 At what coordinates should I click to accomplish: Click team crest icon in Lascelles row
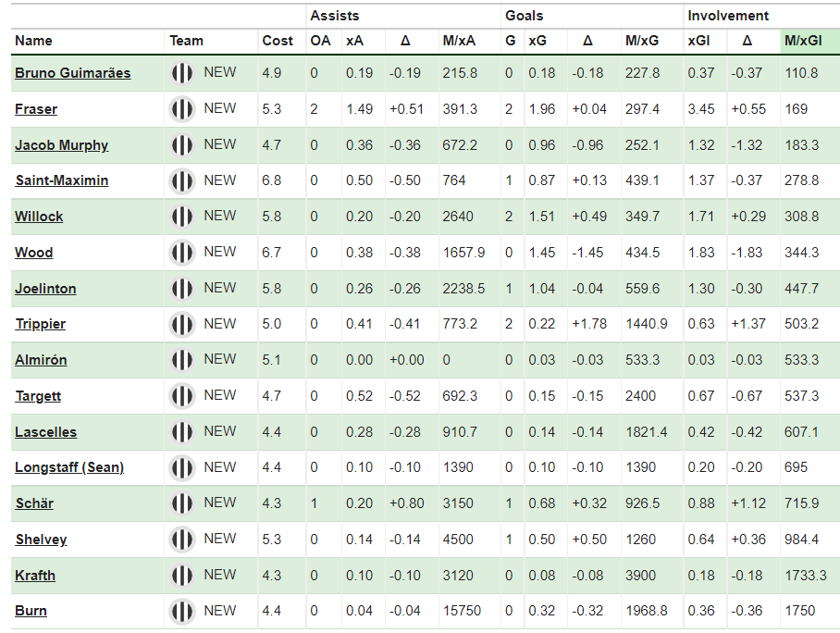click(x=181, y=432)
